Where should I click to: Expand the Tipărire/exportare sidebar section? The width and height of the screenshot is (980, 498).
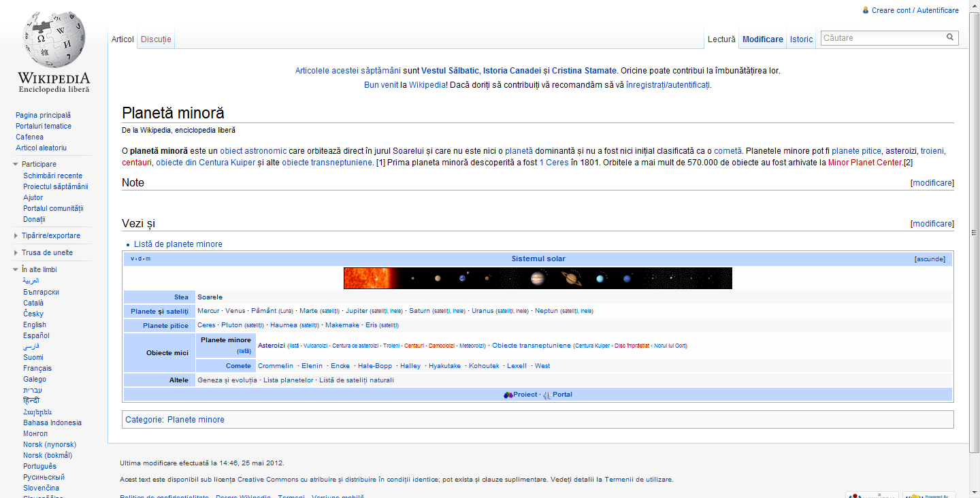[16, 235]
